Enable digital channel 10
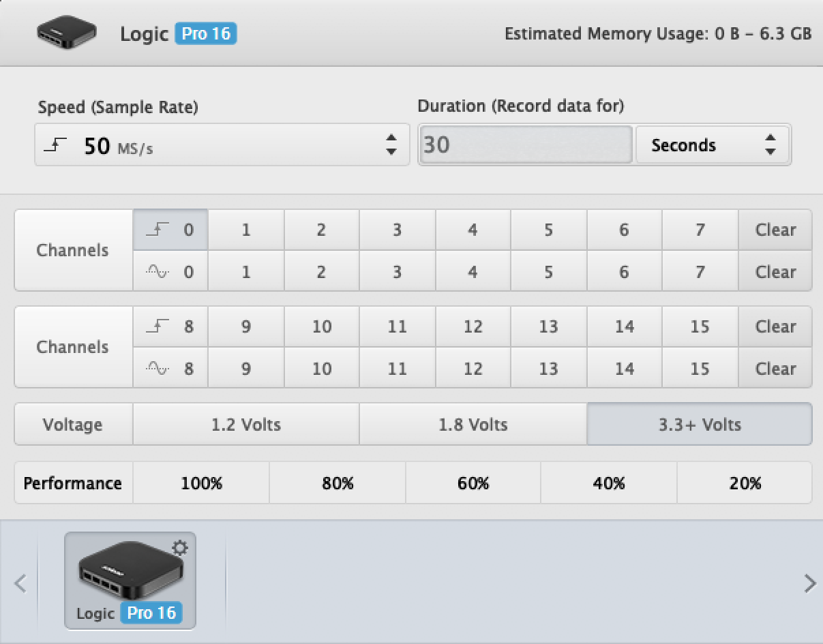Image resolution: width=823 pixels, height=644 pixels. (x=321, y=326)
